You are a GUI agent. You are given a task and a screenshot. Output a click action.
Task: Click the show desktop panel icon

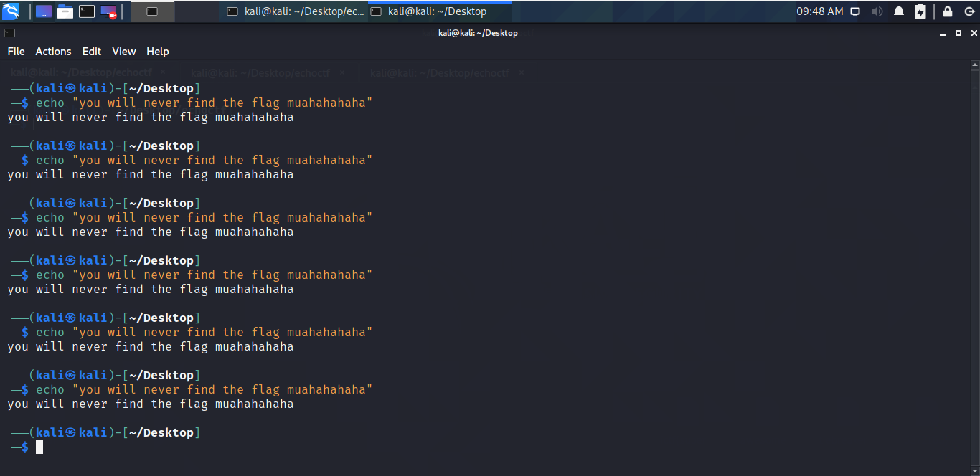click(44, 11)
